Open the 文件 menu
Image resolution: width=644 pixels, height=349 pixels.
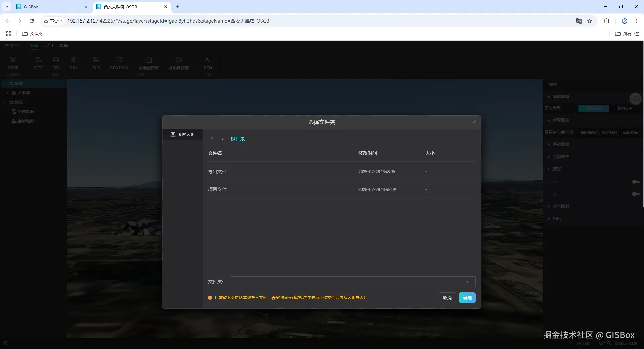point(12,45)
